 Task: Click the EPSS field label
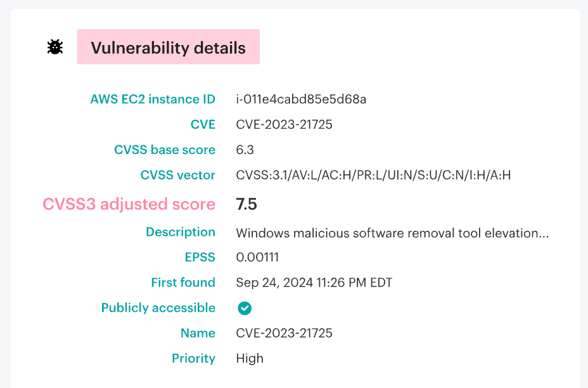[200, 257]
